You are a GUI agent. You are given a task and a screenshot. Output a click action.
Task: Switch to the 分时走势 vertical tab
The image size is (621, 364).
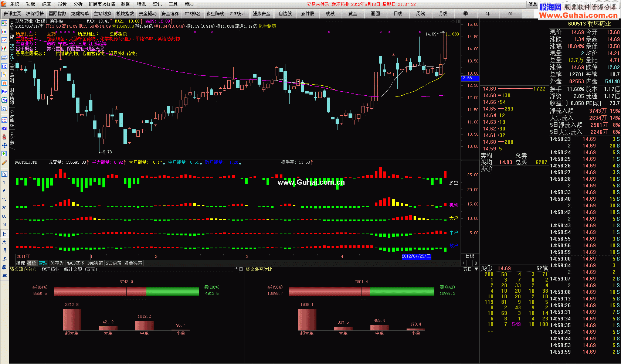pyautogui.click(x=12, y=30)
